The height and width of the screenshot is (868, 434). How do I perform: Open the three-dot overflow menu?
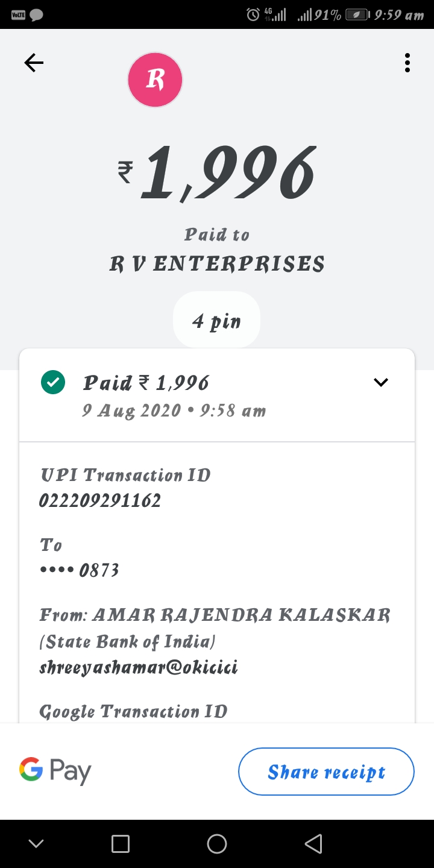[407, 63]
